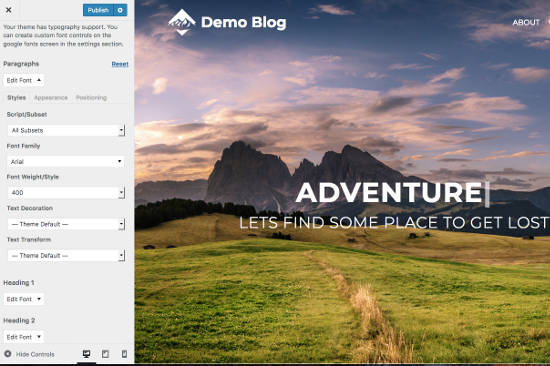Open the Text Transform dropdown

[x=66, y=255]
